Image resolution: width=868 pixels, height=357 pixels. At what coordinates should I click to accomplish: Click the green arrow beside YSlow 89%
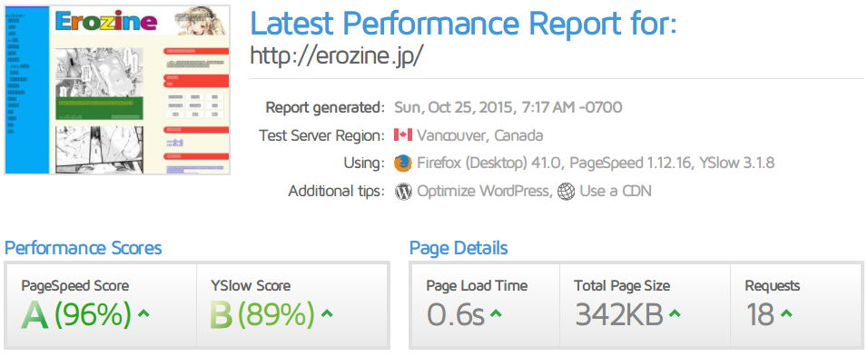pos(327,313)
